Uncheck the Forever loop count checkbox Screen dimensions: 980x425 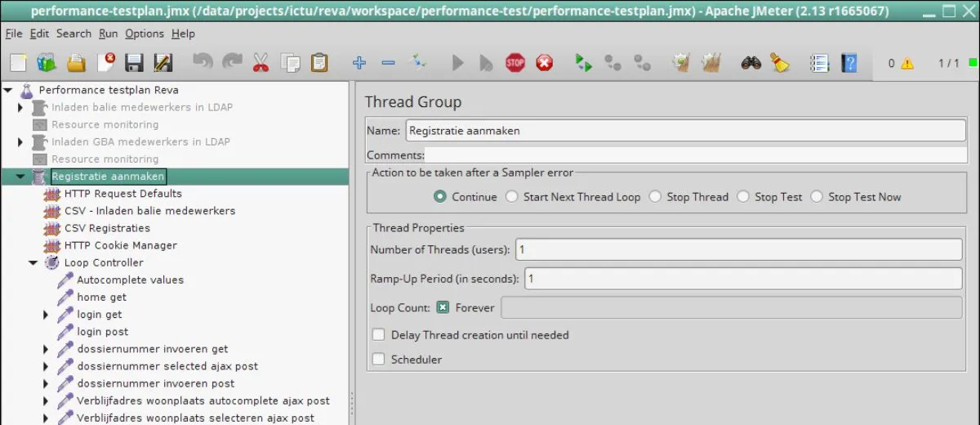tap(443, 307)
